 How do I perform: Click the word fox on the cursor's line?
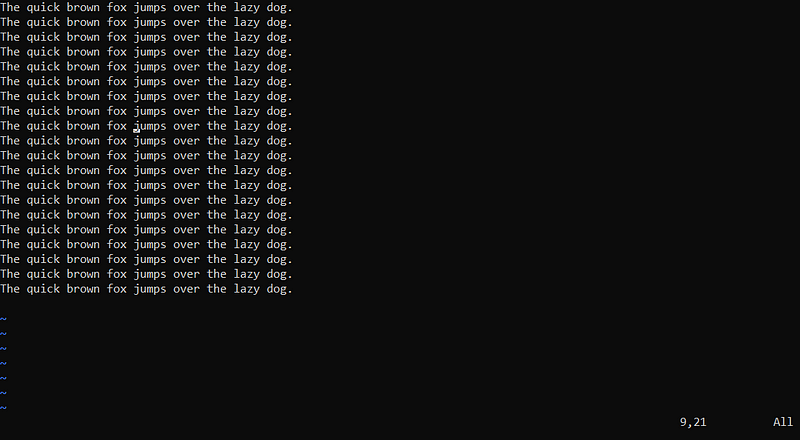click(116, 126)
